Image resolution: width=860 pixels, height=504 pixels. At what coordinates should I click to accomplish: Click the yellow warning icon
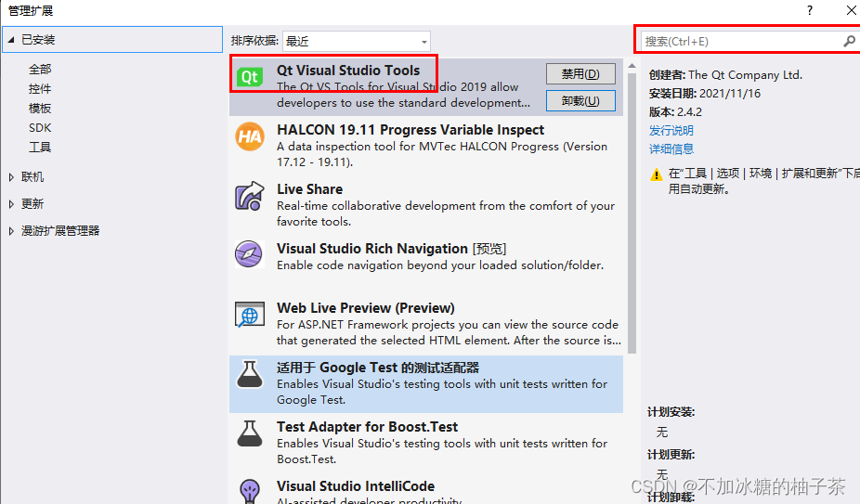656,174
